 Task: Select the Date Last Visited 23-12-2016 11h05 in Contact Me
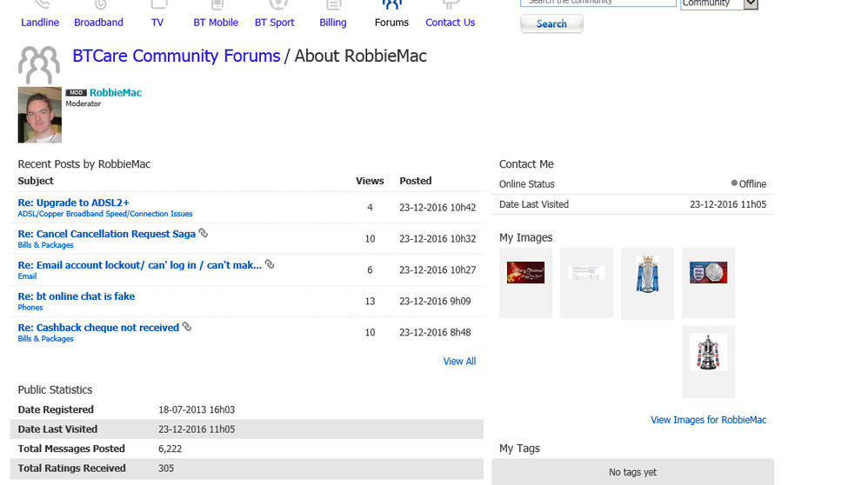728,204
